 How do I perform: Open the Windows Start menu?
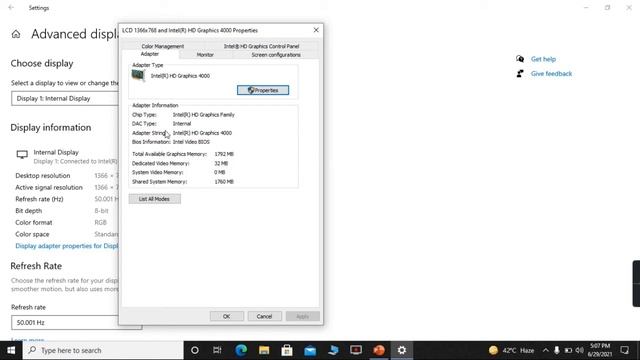click(11, 350)
